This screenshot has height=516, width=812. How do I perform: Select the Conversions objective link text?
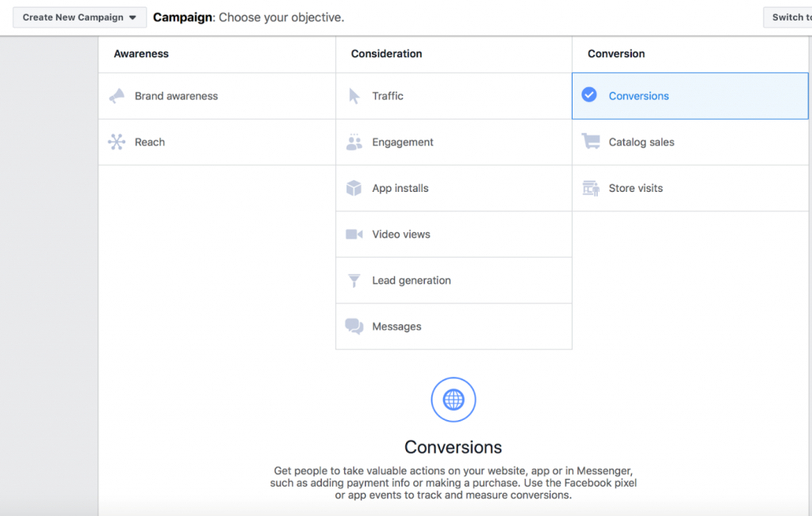[x=638, y=95]
